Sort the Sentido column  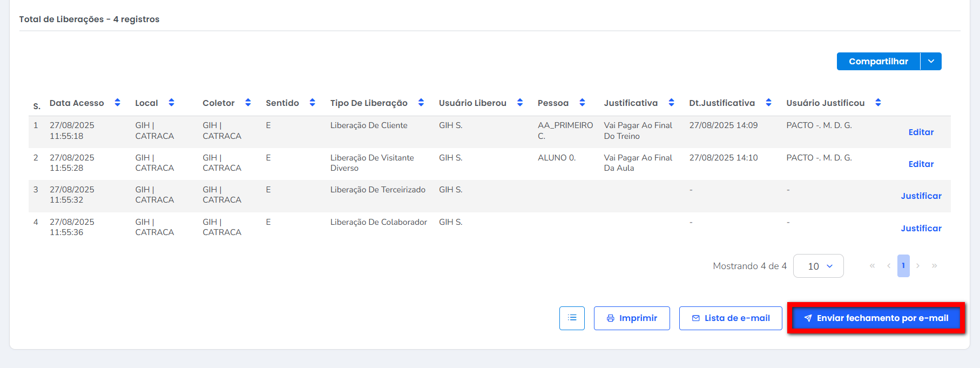(x=312, y=103)
